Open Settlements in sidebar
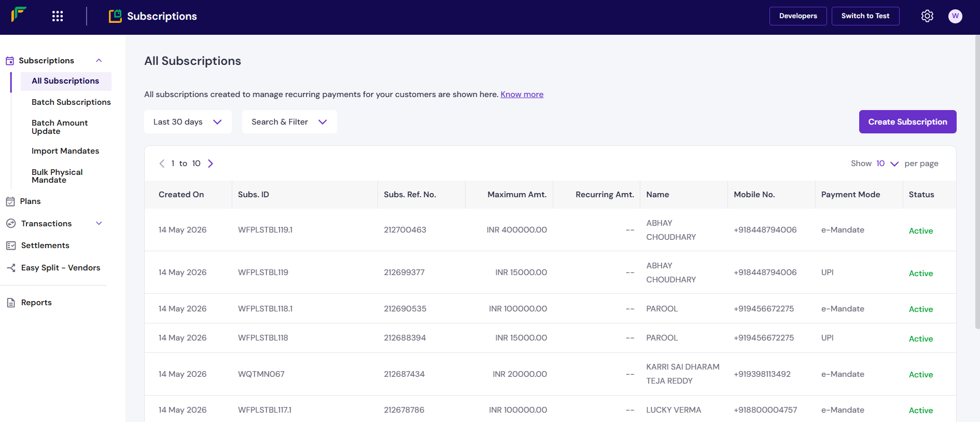The image size is (980, 422). (45, 246)
